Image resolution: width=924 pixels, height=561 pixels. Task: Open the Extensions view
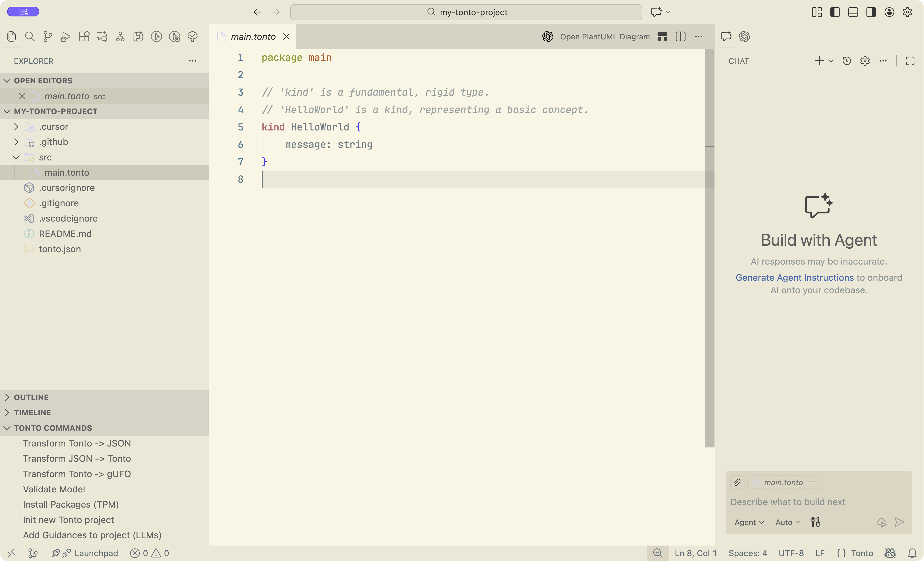(x=84, y=36)
